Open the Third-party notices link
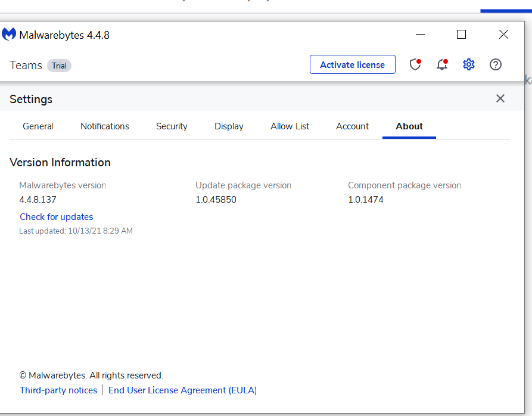The image size is (532, 416). [58, 390]
